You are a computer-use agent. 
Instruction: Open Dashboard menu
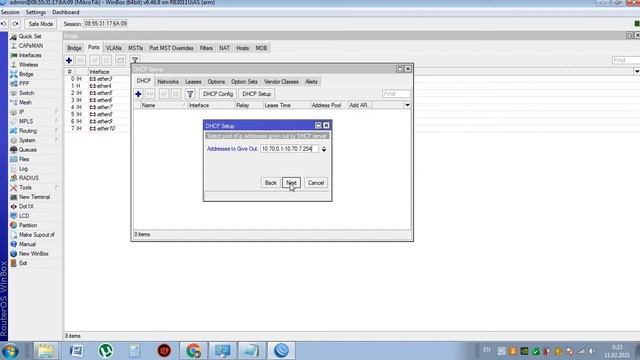(x=66, y=12)
